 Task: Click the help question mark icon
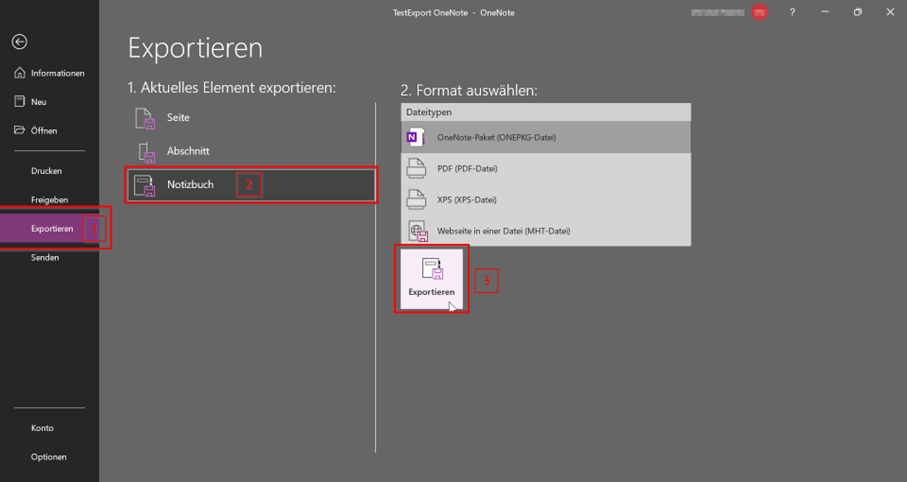tap(792, 12)
